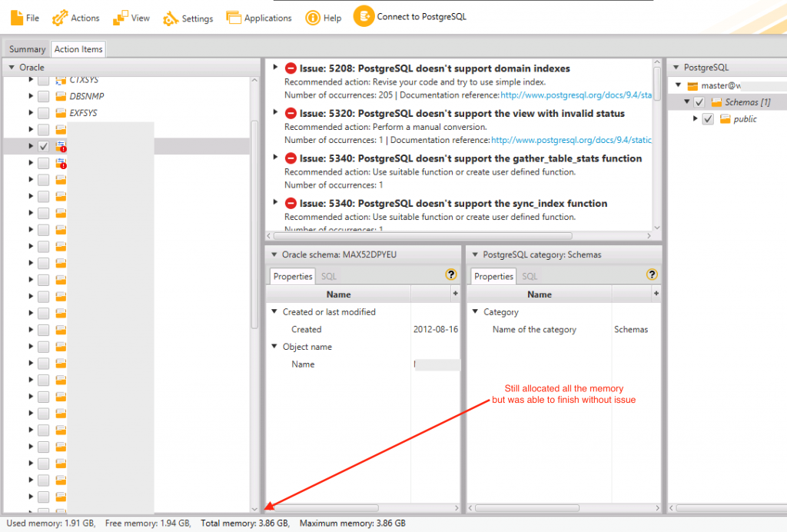Image resolution: width=787 pixels, height=532 pixels.
Task: Click the Applications window icon
Action: pyautogui.click(x=234, y=18)
